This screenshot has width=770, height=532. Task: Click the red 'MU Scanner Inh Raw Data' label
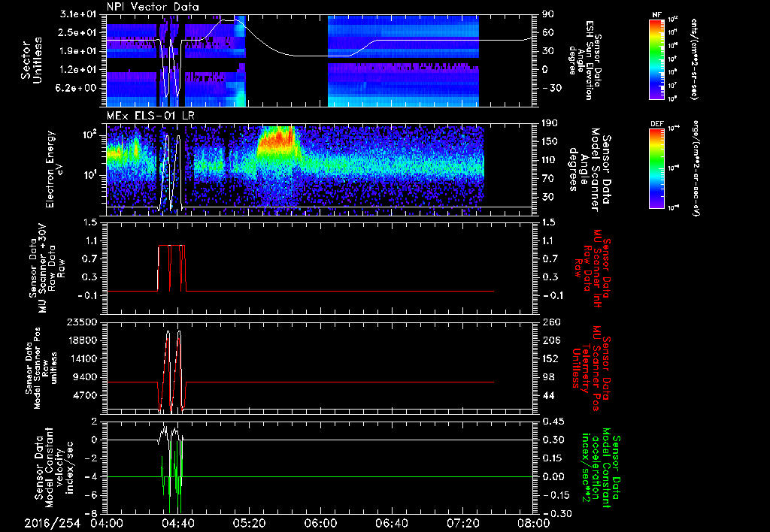point(591,268)
